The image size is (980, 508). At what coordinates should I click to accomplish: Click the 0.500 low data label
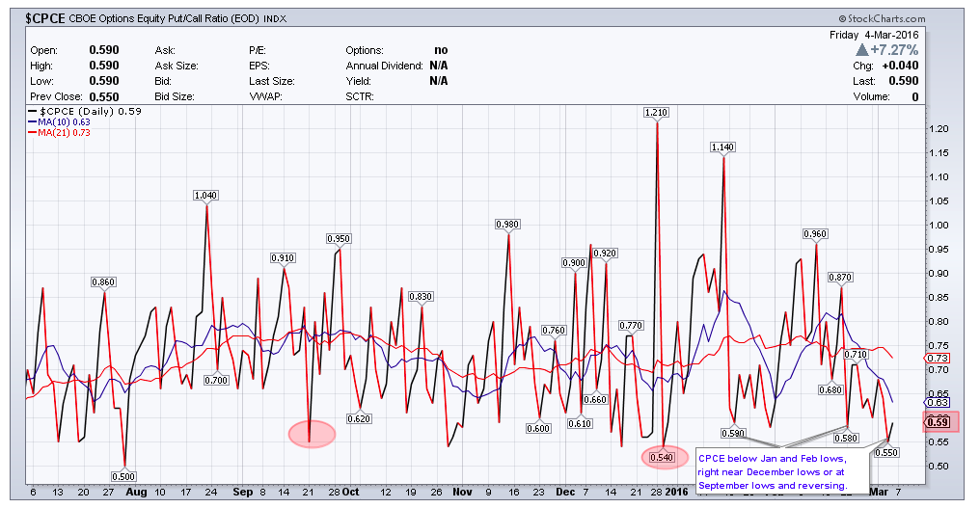tap(123, 477)
